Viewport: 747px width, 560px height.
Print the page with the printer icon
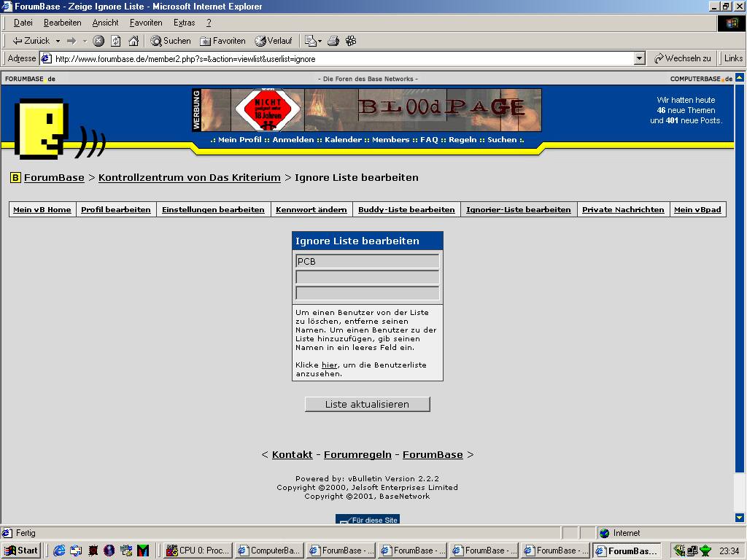click(333, 41)
